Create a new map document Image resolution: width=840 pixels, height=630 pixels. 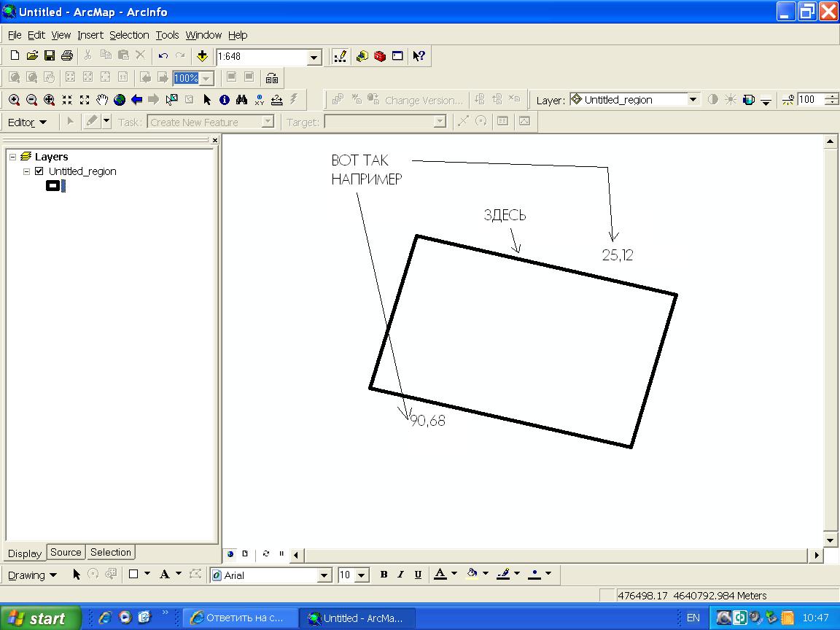pyautogui.click(x=15, y=55)
